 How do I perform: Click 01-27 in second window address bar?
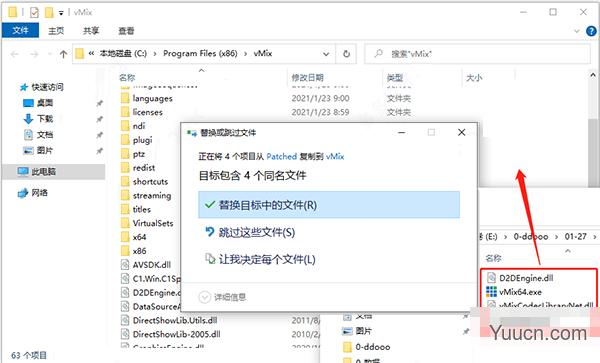[576, 237]
